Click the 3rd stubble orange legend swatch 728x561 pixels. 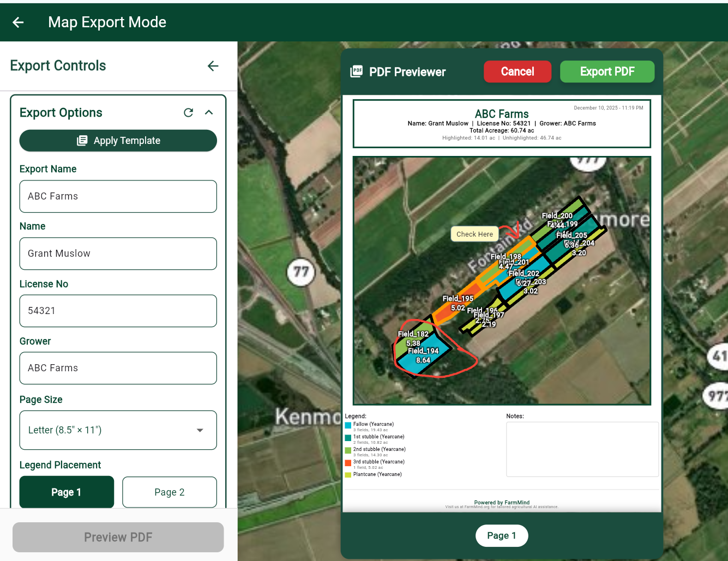coord(348,463)
